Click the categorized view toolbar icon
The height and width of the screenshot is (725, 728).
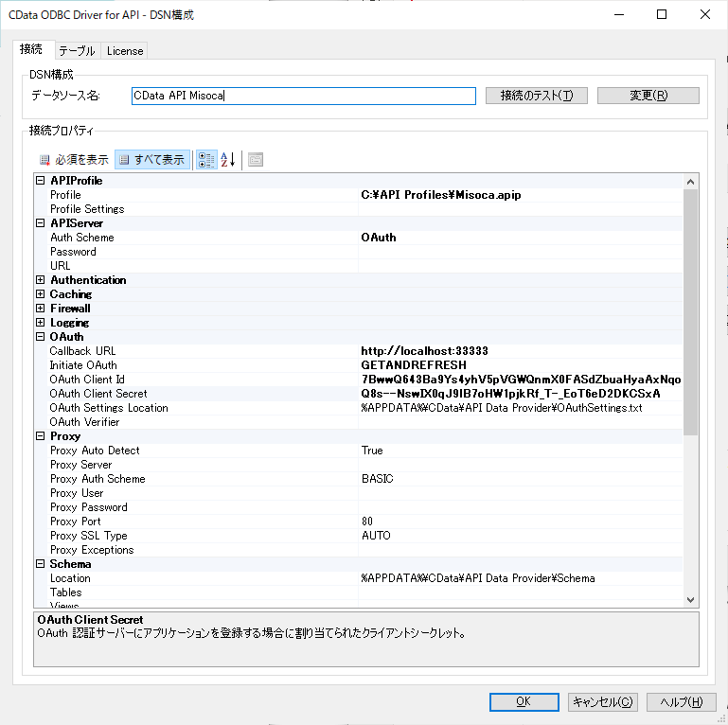[206, 160]
